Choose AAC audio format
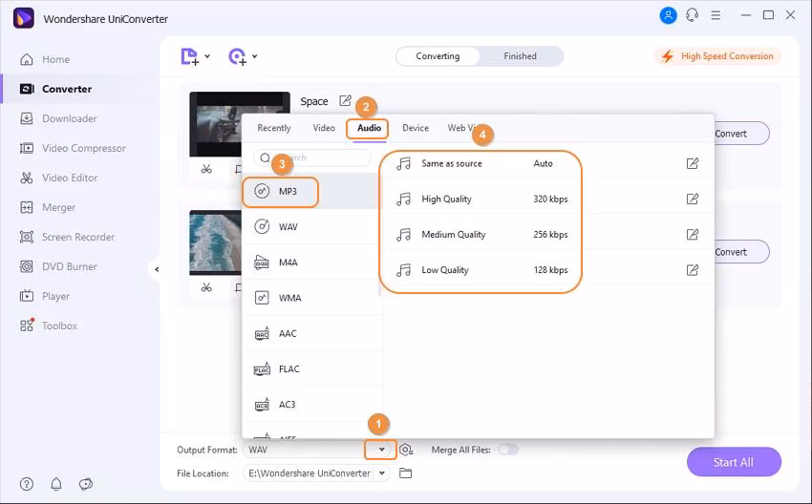This screenshot has width=812, height=504. tap(311, 333)
